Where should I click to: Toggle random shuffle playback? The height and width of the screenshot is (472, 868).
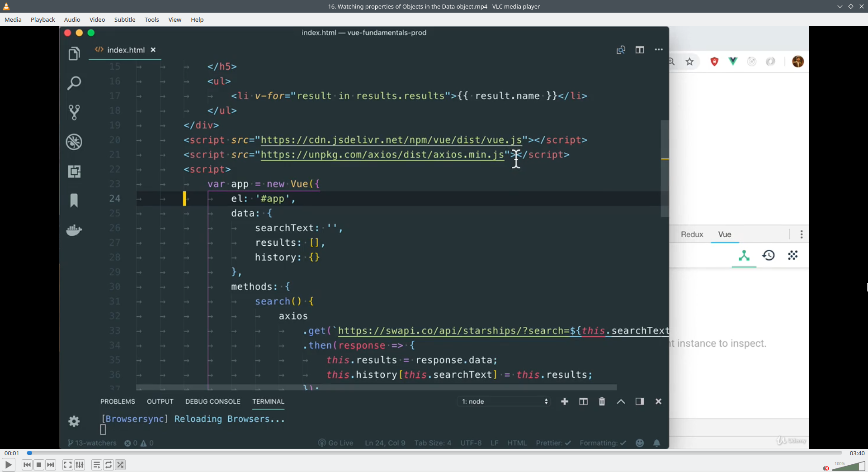point(120,465)
